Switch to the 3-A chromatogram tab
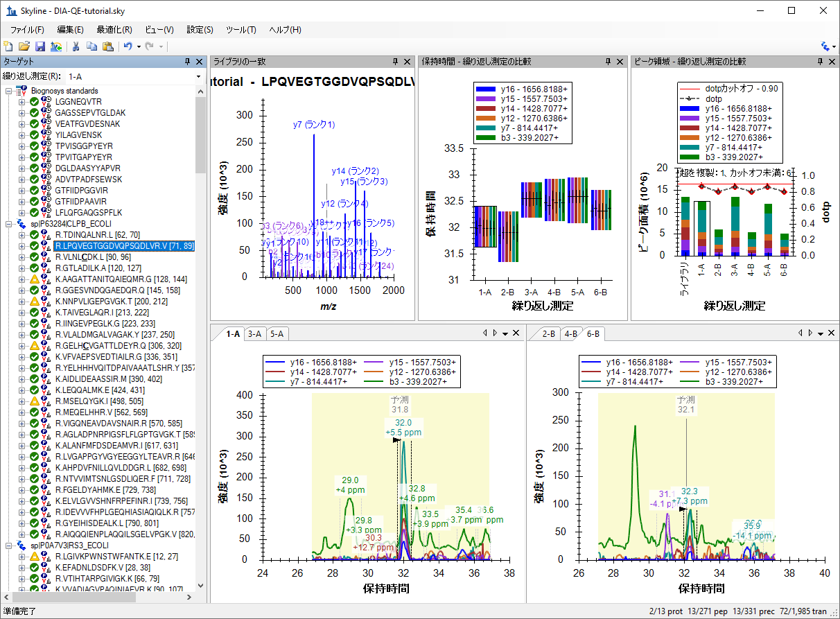This screenshot has height=619, width=840. pyautogui.click(x=255, y=334)
